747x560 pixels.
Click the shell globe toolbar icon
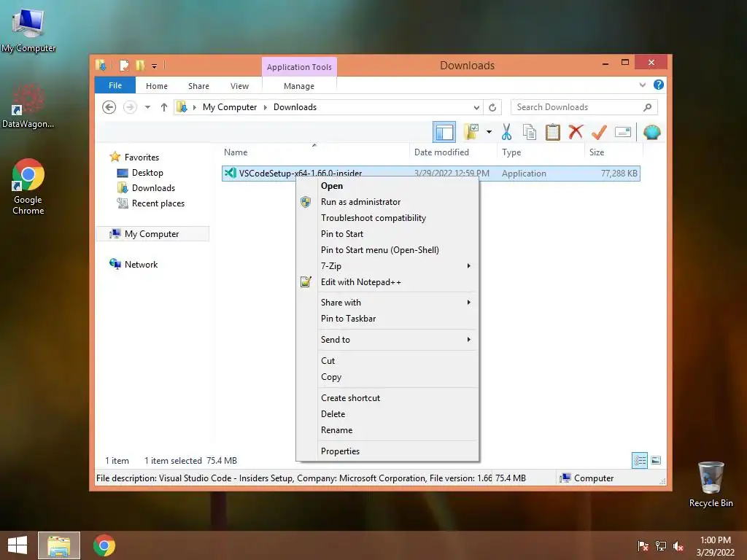pos(651,132)
